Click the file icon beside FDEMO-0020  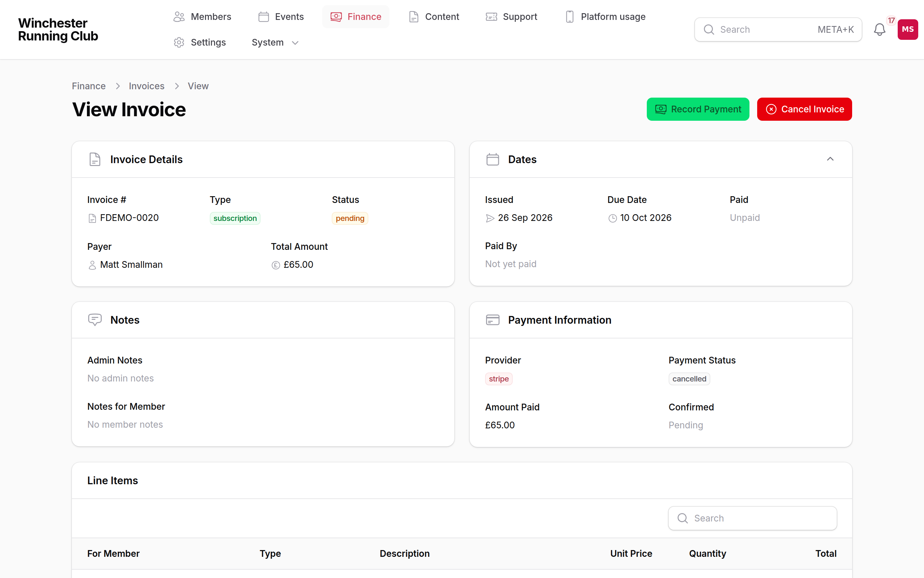[92, 218]
